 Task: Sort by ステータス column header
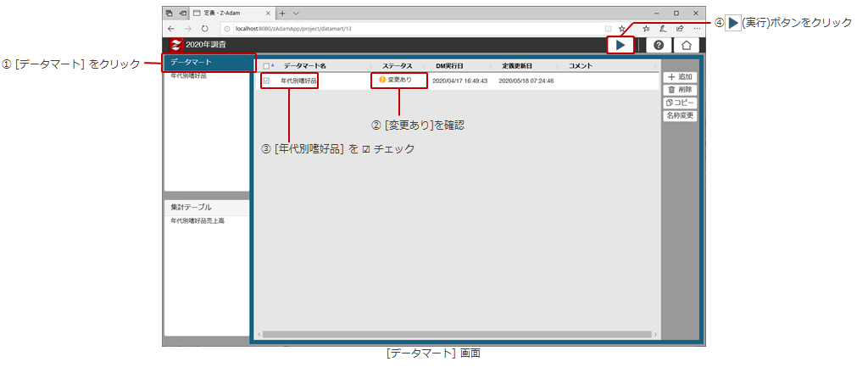tap(397, 66)
